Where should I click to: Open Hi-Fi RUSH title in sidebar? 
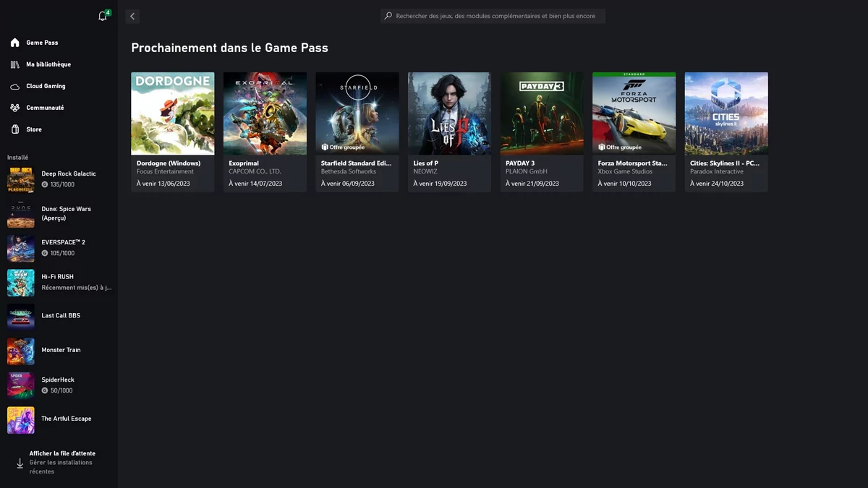click(x=58, y=276)
